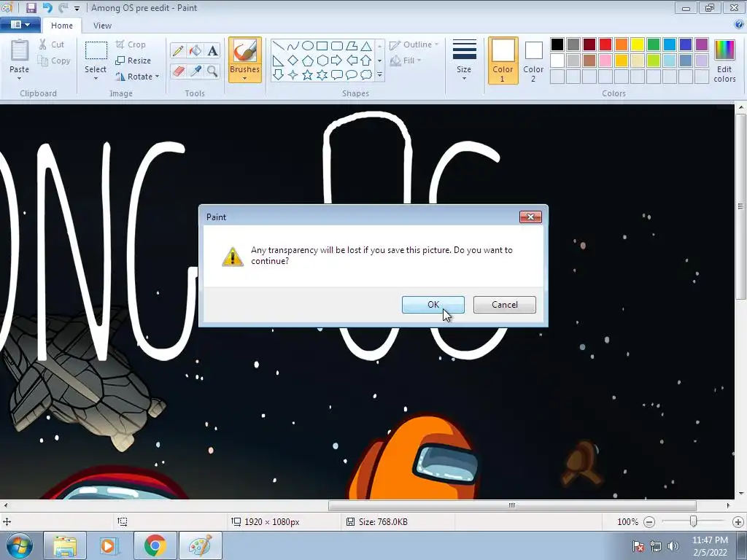Screen dimensions: 747x560
Task: Open the shape Fill dropdown
Action: [406, 61]
